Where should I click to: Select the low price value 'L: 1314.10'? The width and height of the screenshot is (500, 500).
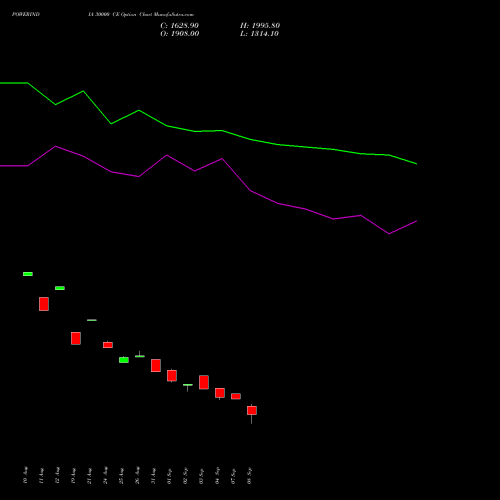259,34
